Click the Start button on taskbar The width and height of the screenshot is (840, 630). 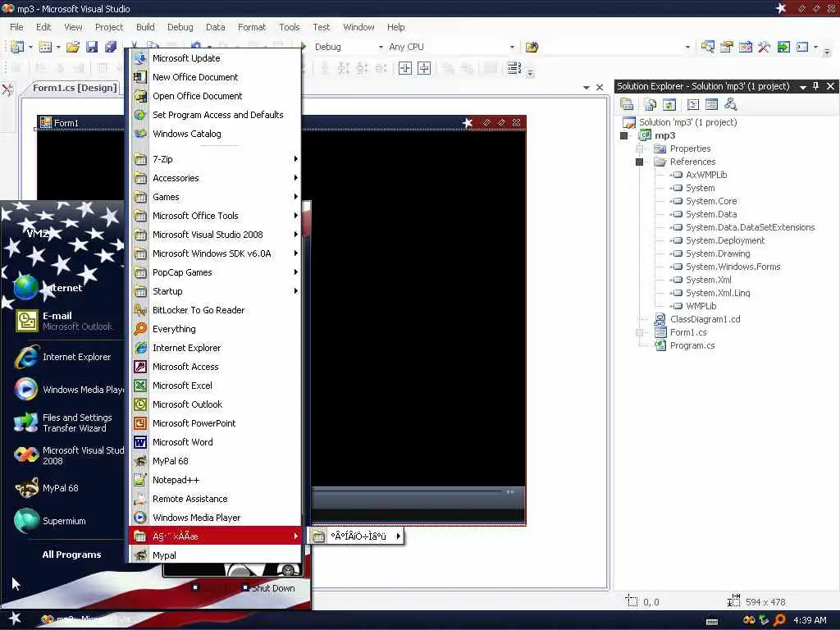[x=15, y=619]
